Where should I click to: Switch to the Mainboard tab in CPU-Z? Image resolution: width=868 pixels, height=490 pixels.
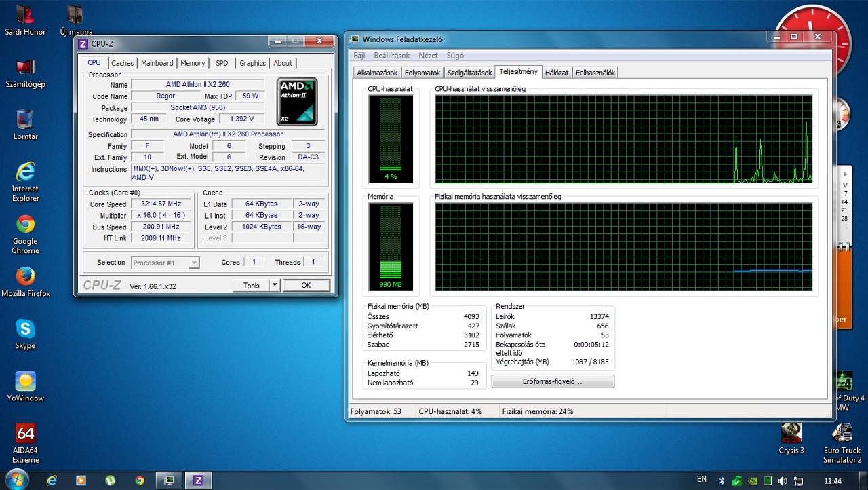(x=157, y=63)
